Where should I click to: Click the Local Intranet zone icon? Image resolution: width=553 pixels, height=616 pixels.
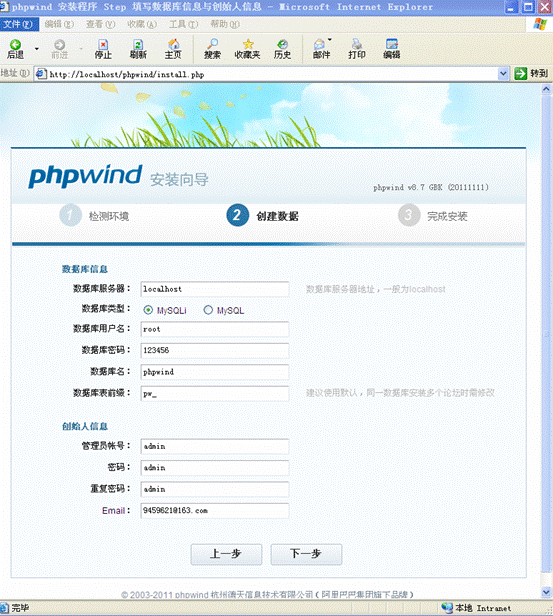click(x=447, y=608)
